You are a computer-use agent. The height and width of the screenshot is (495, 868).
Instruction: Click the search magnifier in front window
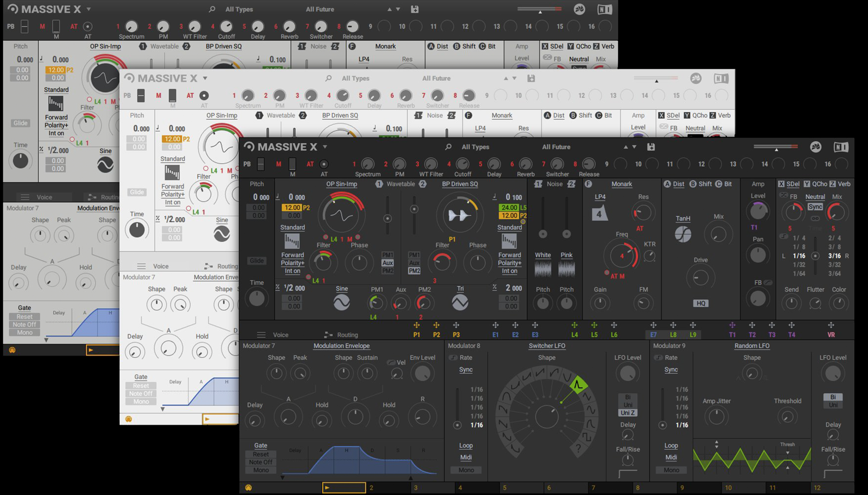[x=448, y=147]
